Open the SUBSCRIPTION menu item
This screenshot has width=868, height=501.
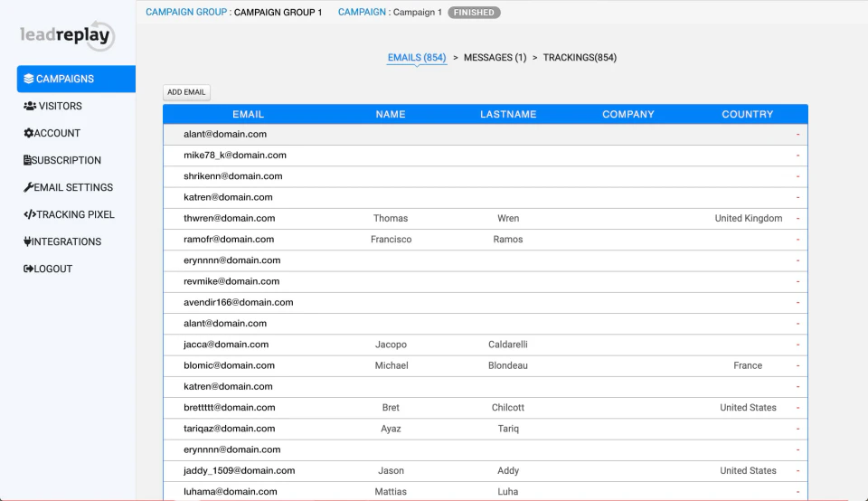click(66, 160)
